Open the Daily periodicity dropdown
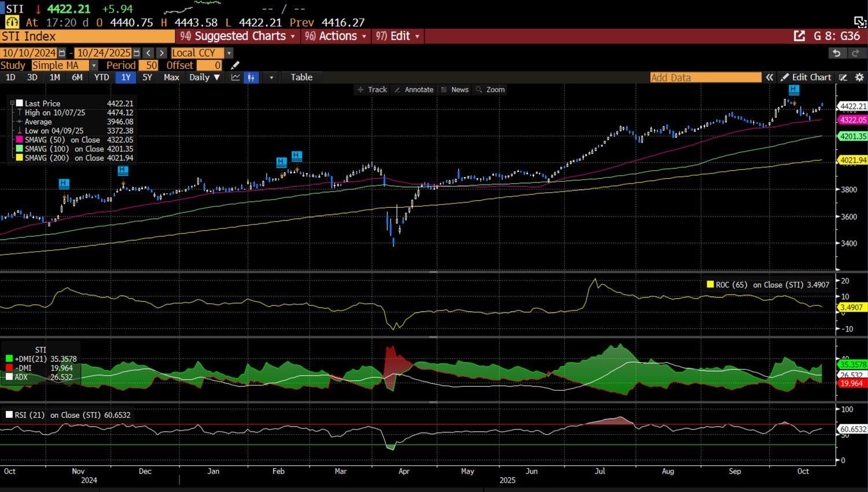868x492 pixels. coord(204,77)
